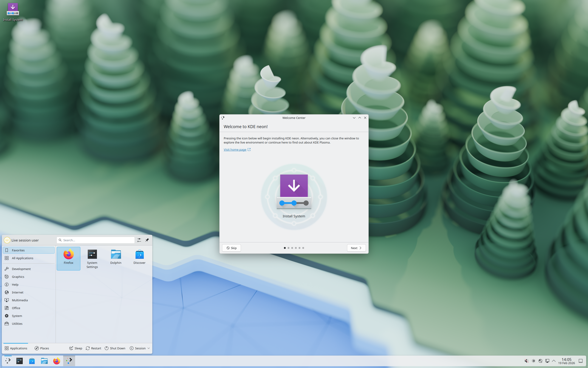Launch Firefox from Favorites grid

tap(68, 258)
